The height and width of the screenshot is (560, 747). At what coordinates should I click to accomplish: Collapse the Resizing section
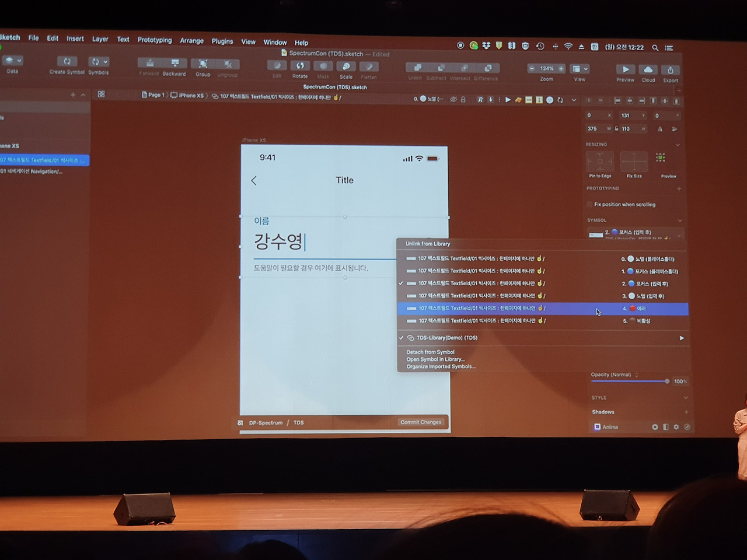pyautogui.click(x=678, y=145)
